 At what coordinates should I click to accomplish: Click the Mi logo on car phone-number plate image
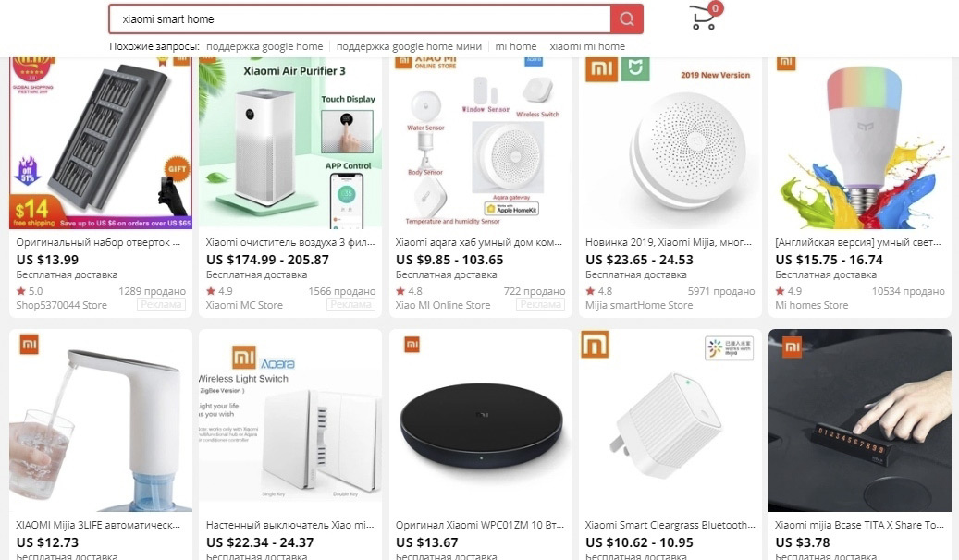click(x=792, y=347)
